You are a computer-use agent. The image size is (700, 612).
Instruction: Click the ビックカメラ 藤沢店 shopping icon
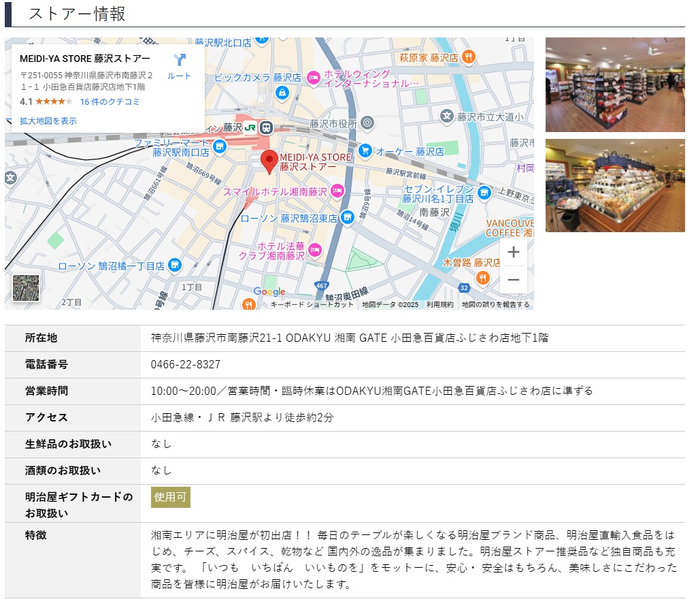click(282, 93)
